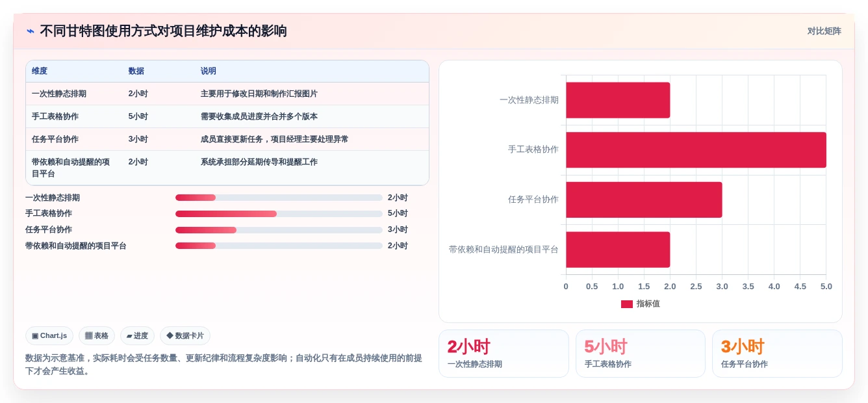Select the 进度 tag chip
868x403 pixels.
coord(137,336)
